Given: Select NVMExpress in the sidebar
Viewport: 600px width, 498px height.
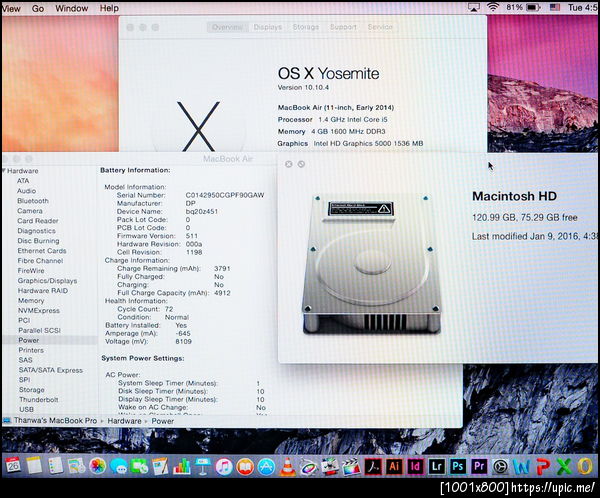Looking at the screenshot, I should [39, 310].
